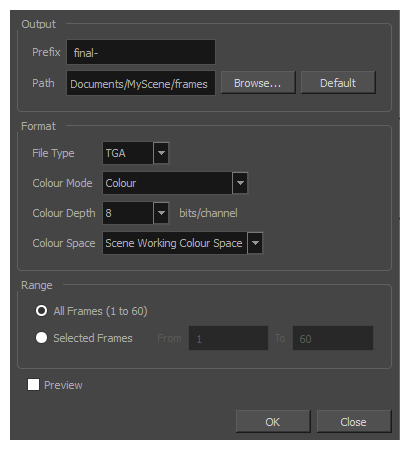Click the From frame number field
Screen dimensions: 410x450
pos(228,338)
